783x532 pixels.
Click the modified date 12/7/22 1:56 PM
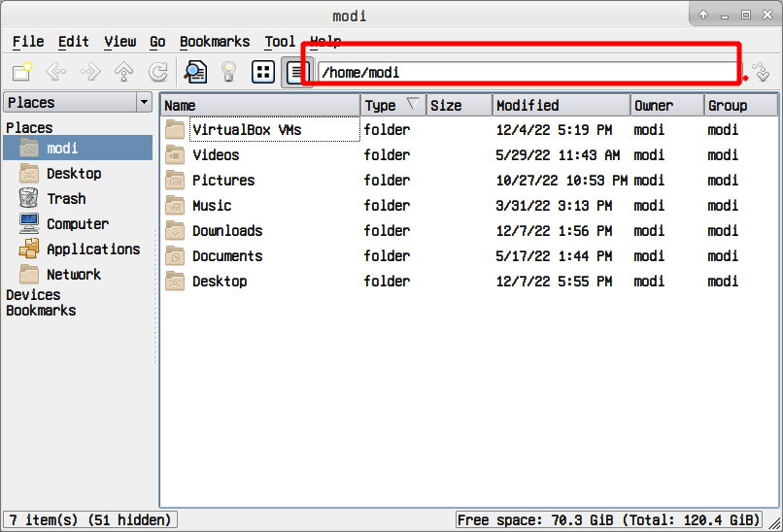(554, 231)
